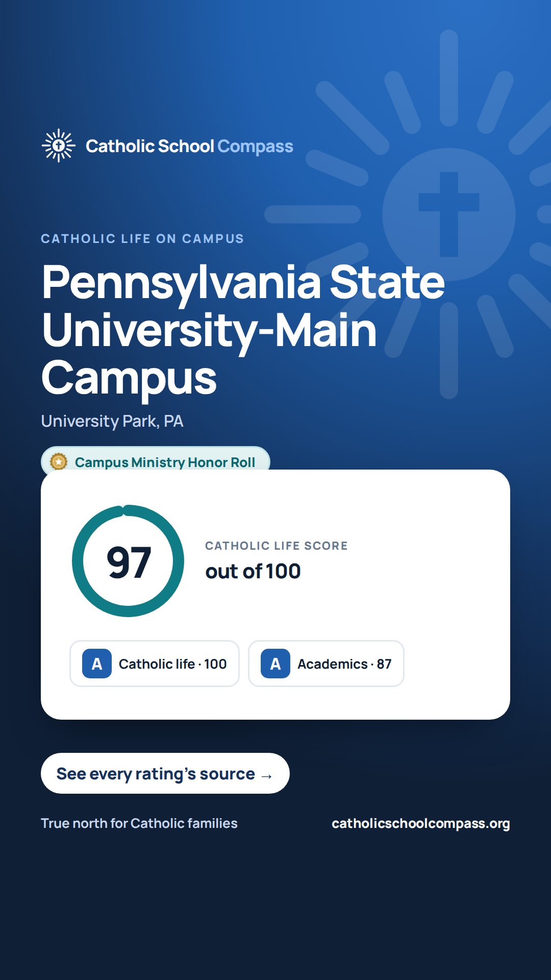Visit catholicschoolcompass.org link

[421, 823]
